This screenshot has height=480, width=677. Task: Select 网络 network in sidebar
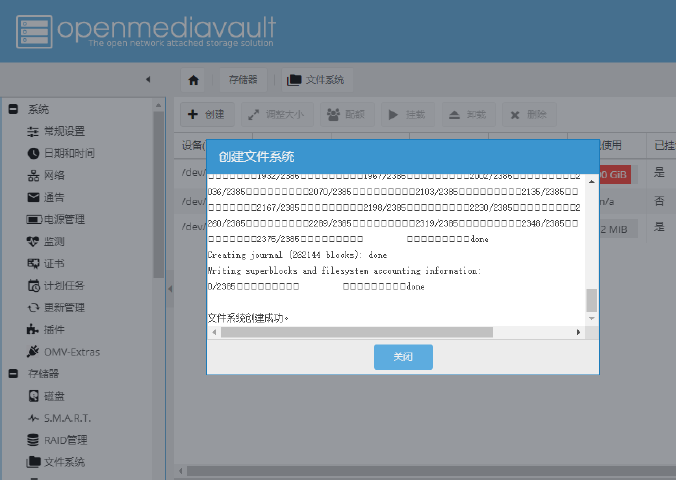pos(53,175)
